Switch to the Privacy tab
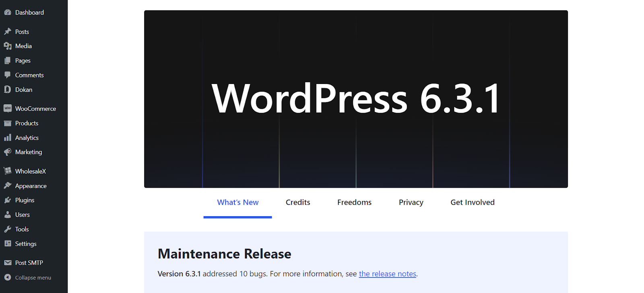 pyautogui.click(x=411, y=203)
